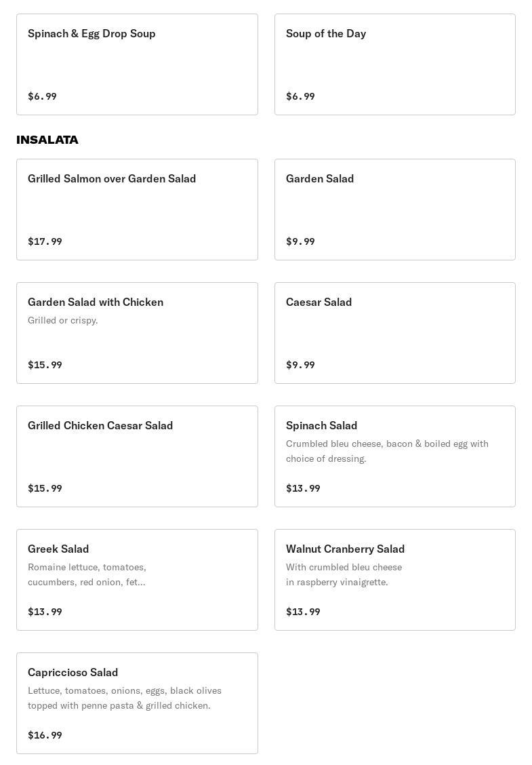Pick Grilled Chicken Caesar Salad
The image size is (532, 765).
[x=137, y=456]
